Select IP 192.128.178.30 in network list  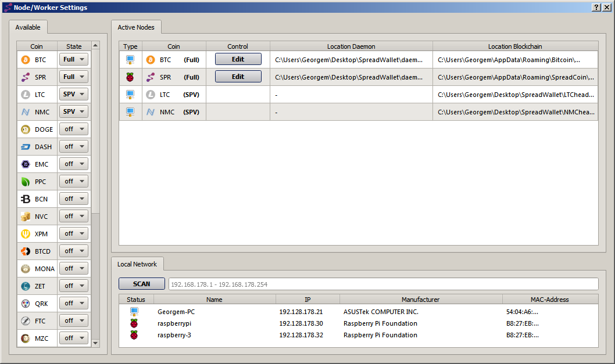coord(301,323)
